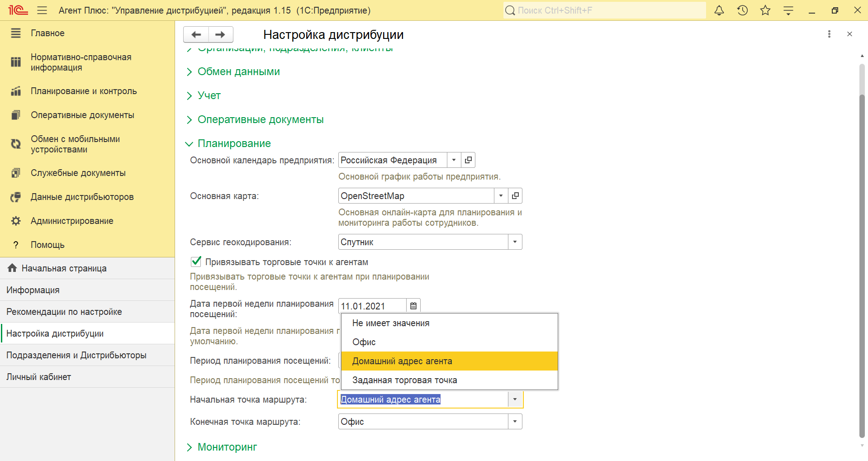Image resolution: width=868 pixels, height=461 pixels.
Task: Open favorites star icon
Action: click(765, 10)
